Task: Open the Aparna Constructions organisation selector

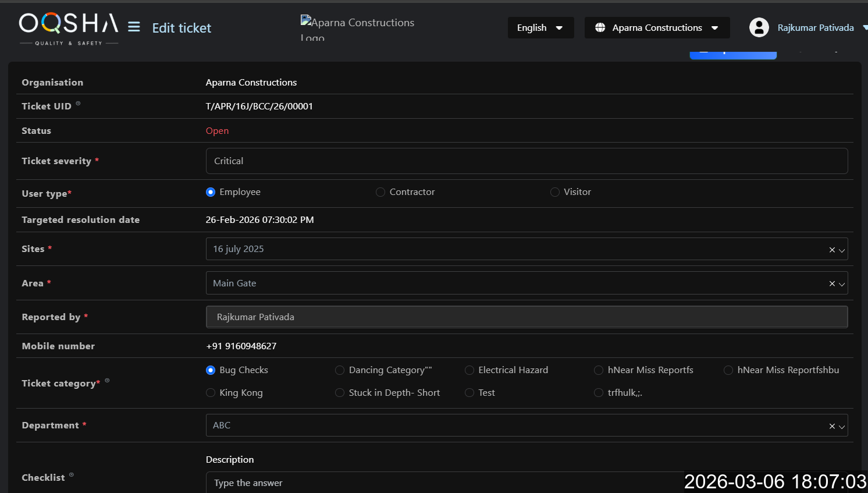Action: pos(657,27)
